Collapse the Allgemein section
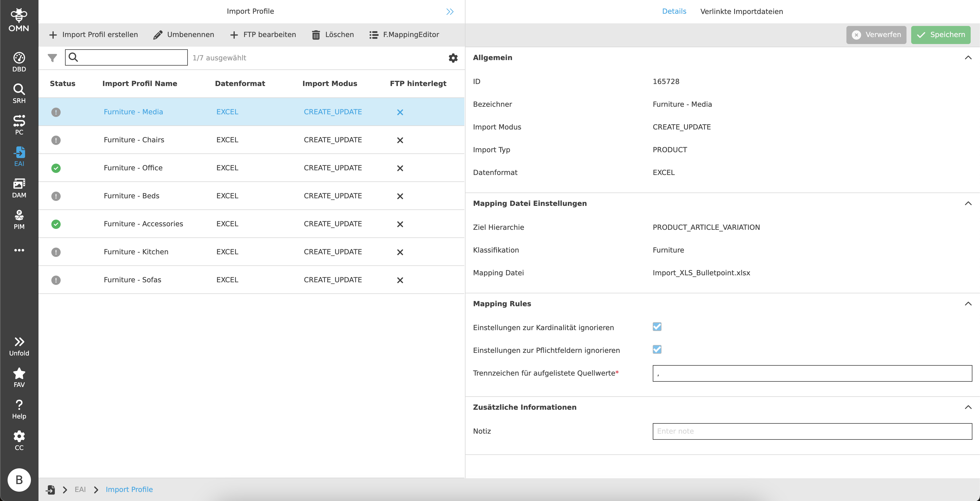 968,58
